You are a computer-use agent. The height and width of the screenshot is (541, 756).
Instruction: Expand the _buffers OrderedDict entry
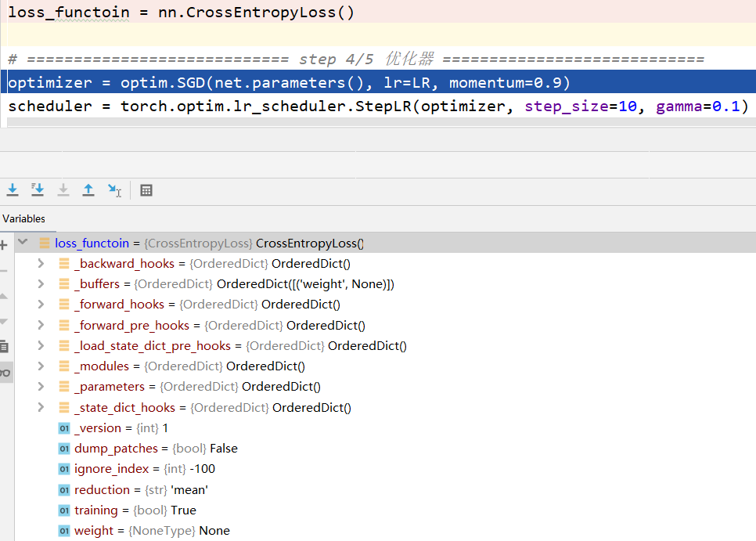click(41, 284)
